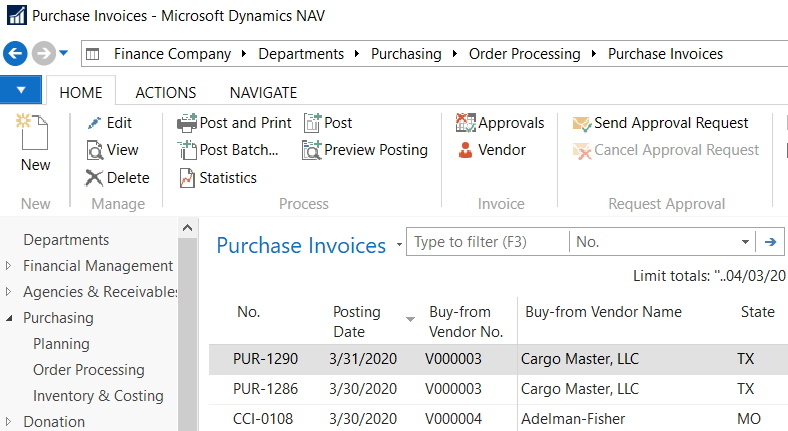Select invoice row PUR-1286
The image size is (788, 431).
click(499, 389)
